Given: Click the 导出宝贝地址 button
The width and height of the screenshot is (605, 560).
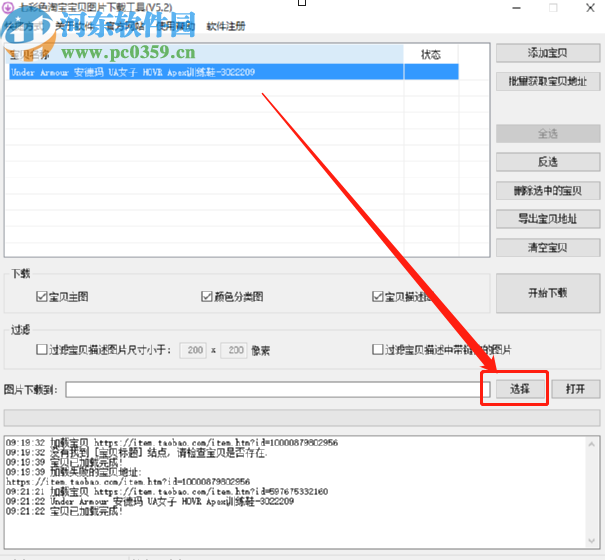Looking at the screenshot, I should click(548, 219).
